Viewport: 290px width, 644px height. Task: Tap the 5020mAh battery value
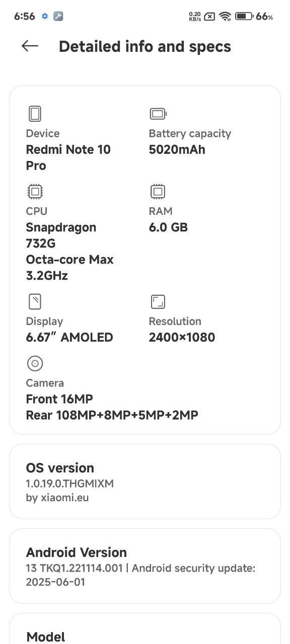[x=177, y=149]
